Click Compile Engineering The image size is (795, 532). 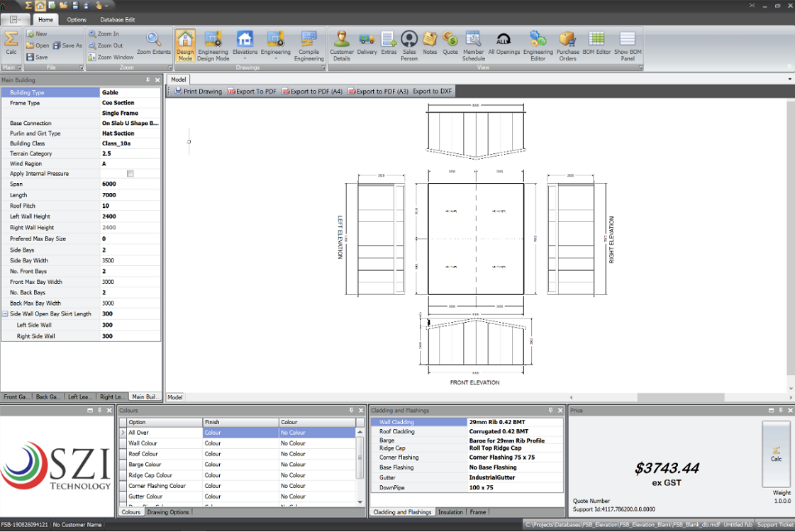click(308, 45)
